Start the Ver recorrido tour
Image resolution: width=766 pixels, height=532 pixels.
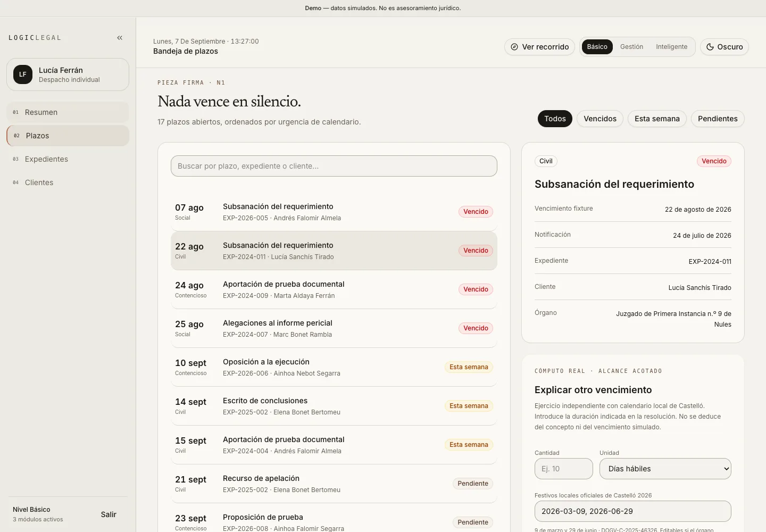click(x=540, y=47)
